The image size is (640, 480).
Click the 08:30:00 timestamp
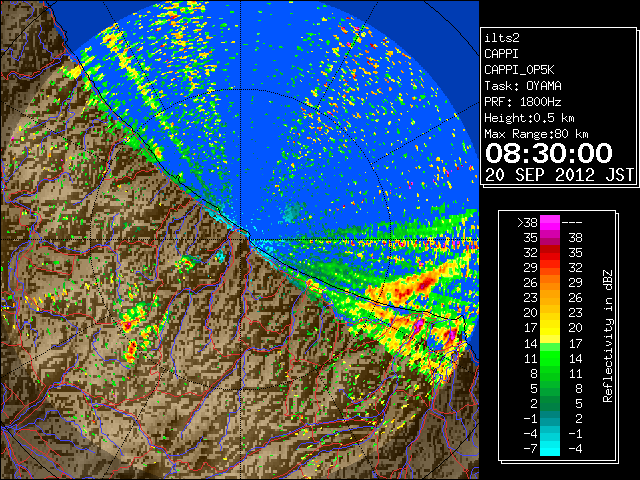click(x=549, y=153)
